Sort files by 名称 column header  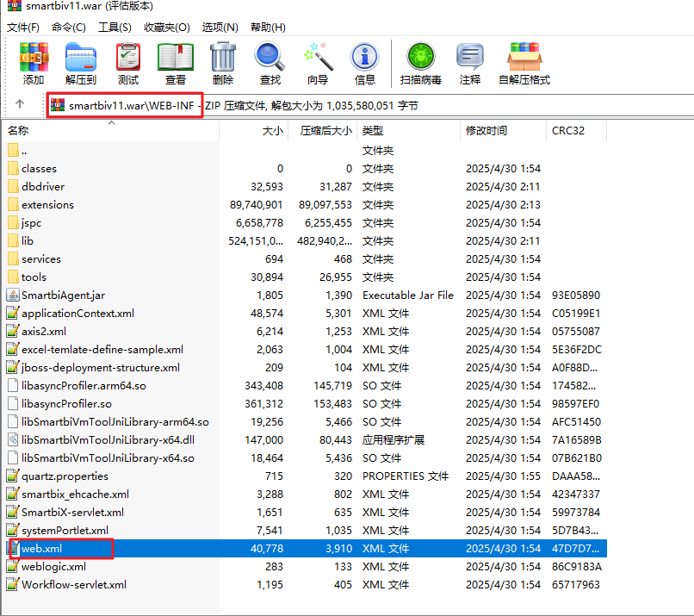coord(113,131)
